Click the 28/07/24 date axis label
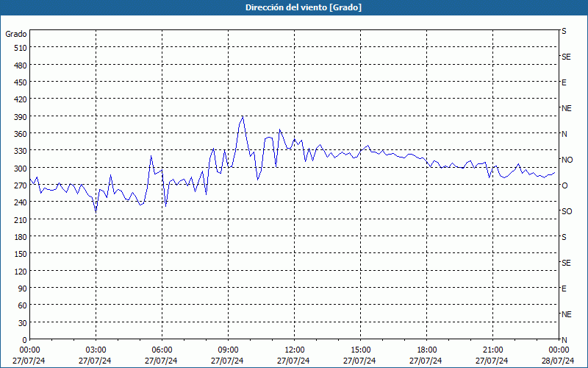Viewport: 588px width, 368px height. coord(558,361)
